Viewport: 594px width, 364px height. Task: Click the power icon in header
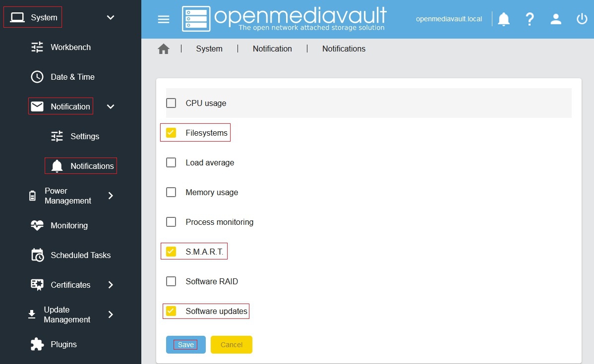[582, 19]
